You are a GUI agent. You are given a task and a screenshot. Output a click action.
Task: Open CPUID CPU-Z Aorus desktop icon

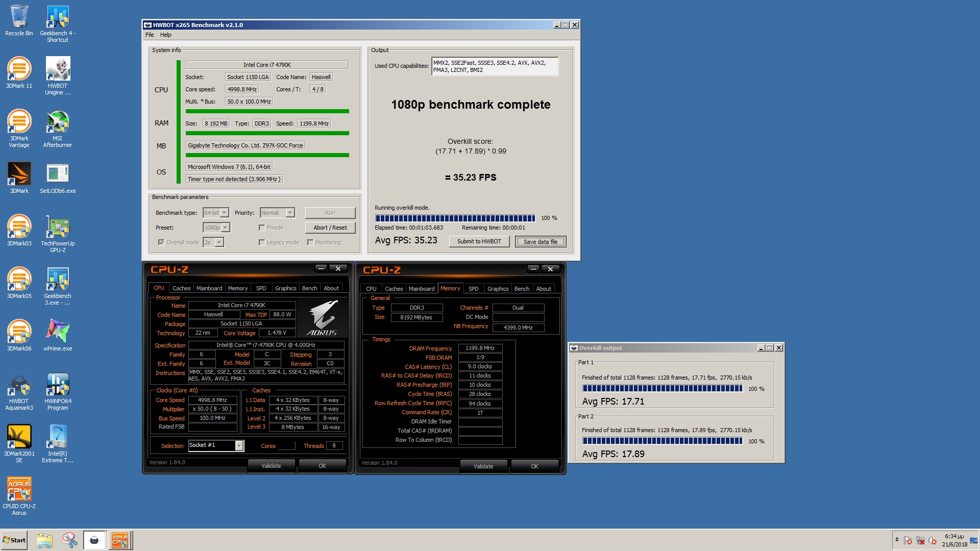pyautogui.click(x=19, y=496)
